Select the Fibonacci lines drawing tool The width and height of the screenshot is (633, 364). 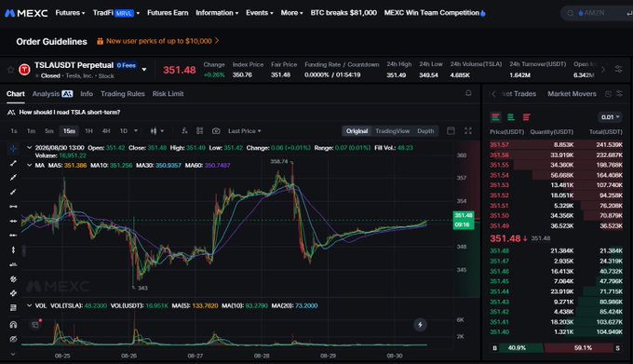coord(13,307)
